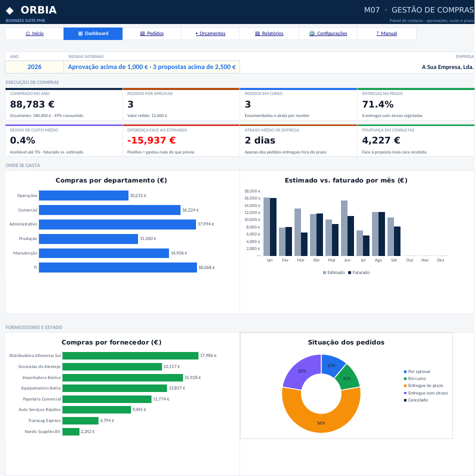Click the Produção department bar

(x=88, y=238)
